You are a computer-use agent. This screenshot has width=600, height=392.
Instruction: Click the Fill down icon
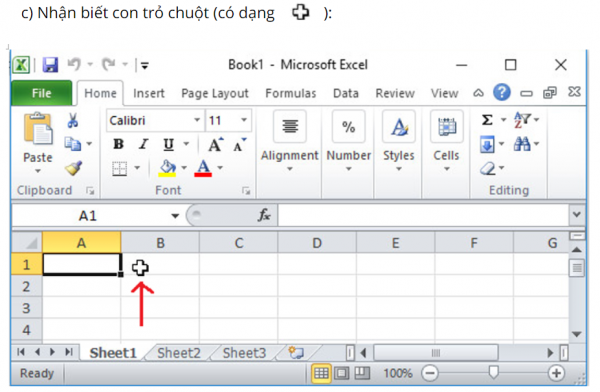coord(487,144)
